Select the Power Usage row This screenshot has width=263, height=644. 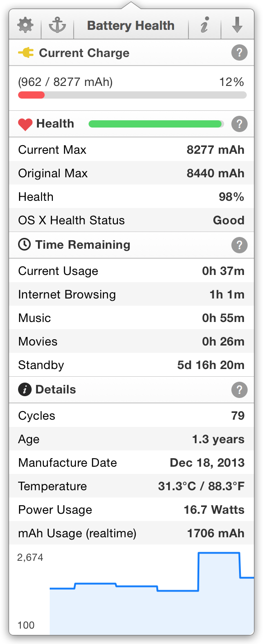[131, 510]
